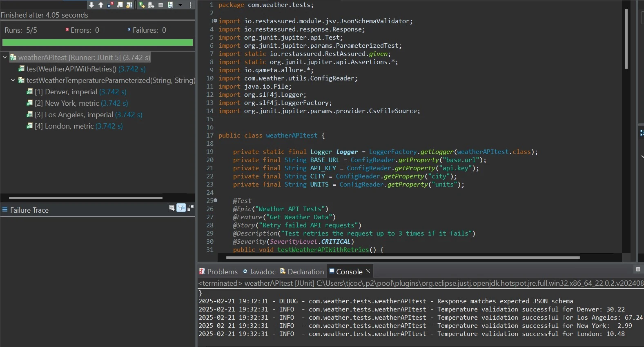Click the Compare Actual With Expected icon
The height and width of the screenshot is (347, 644).
[x=190, y=208]
